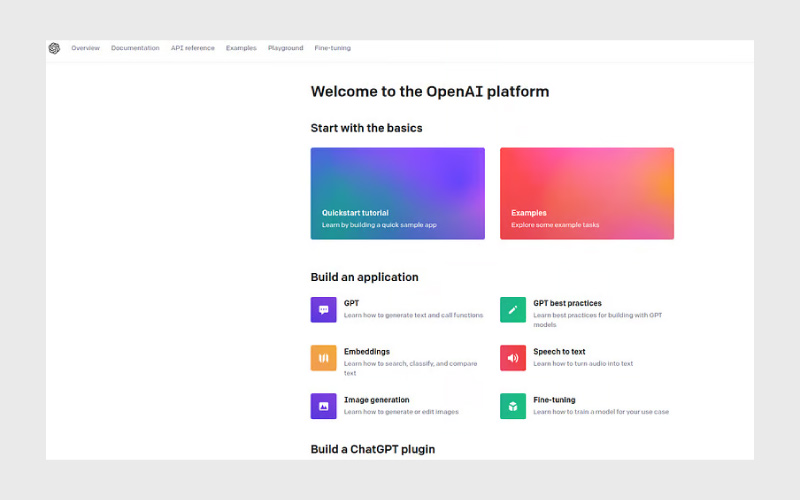Open the Playground tab
800x500 pixels.
[x=286, y=48]
